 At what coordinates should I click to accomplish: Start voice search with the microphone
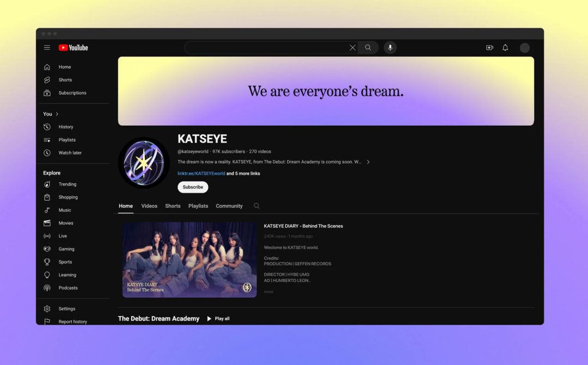pyautogui.click(x=390, y=47)
